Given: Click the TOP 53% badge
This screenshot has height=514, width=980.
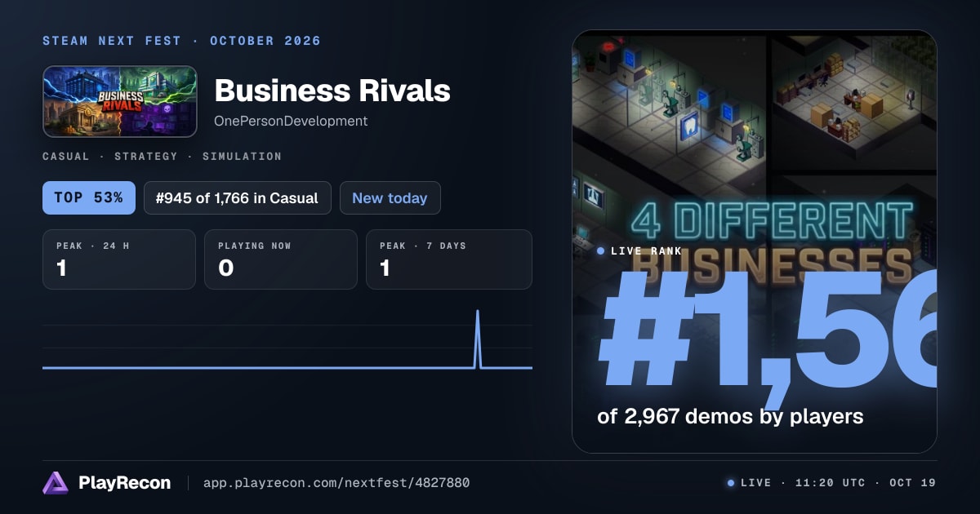Looking at the screenshot, I should click(x=89, y=197).
